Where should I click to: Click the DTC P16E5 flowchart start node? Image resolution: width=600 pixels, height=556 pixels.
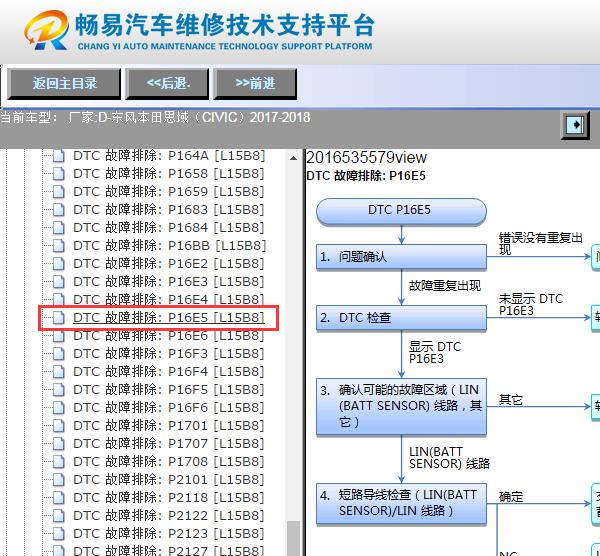click(401, 211)
